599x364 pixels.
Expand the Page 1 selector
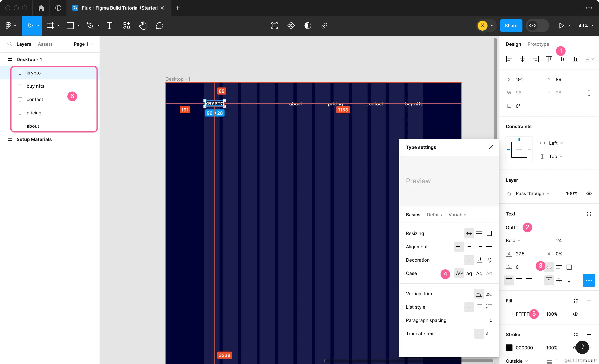(83, 44)
